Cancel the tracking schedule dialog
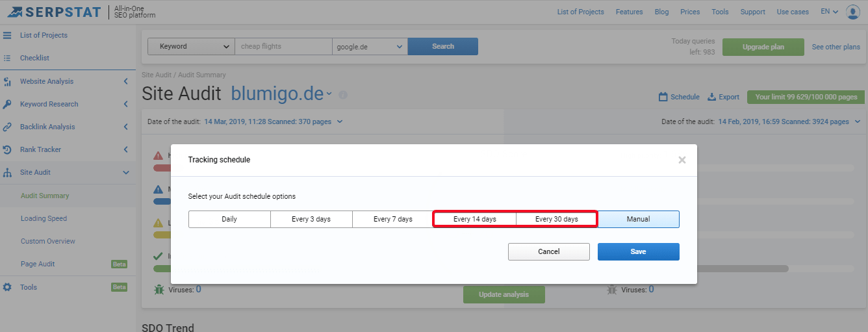Screen dimensions: 868x332 point(549,251)
